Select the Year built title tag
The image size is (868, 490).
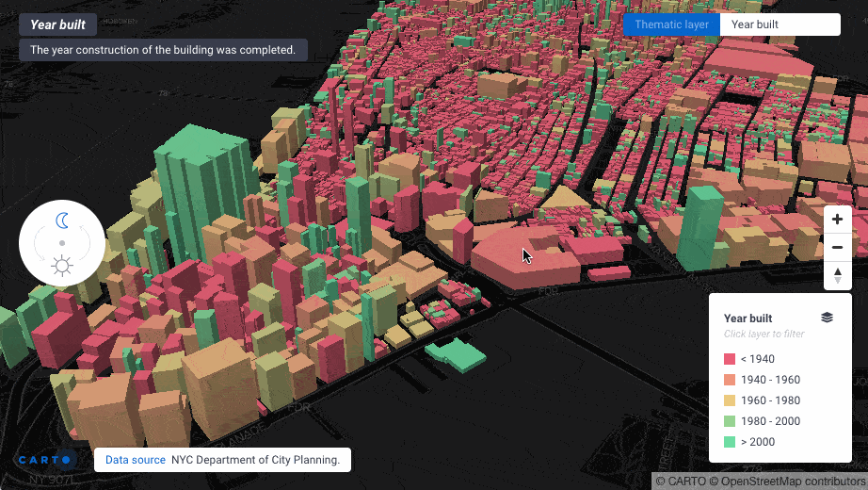tap(57, 25)
